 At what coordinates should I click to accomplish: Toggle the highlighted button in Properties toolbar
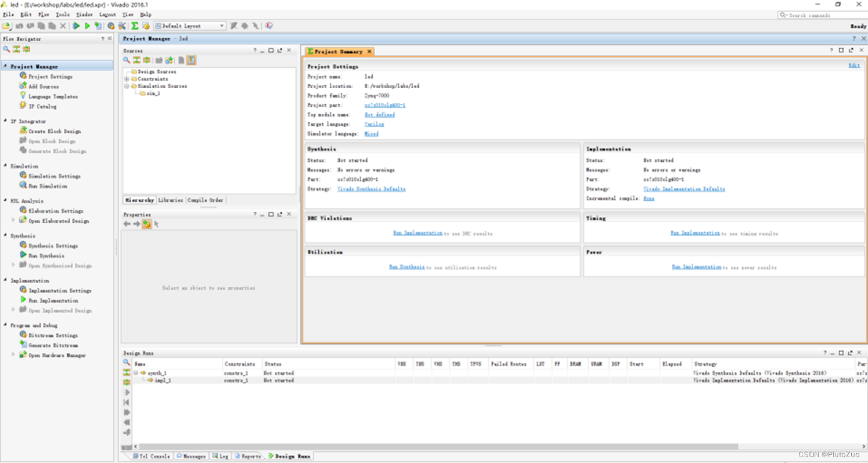(147, 224)
